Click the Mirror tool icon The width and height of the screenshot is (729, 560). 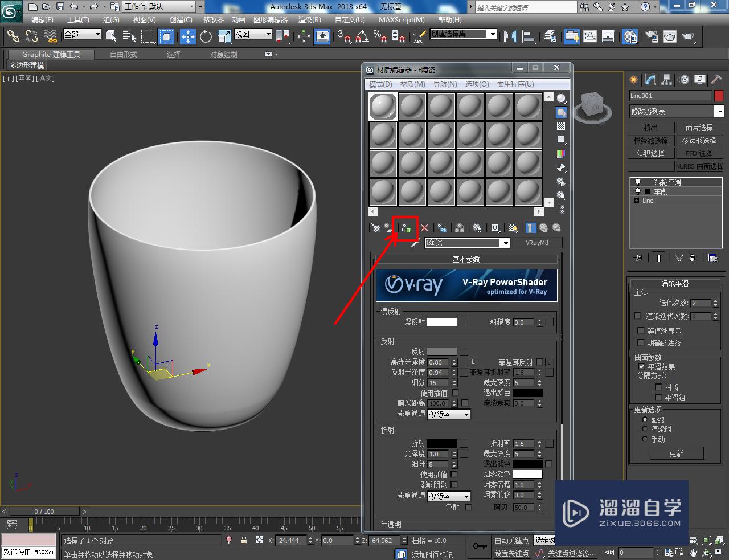click(510, 36)
